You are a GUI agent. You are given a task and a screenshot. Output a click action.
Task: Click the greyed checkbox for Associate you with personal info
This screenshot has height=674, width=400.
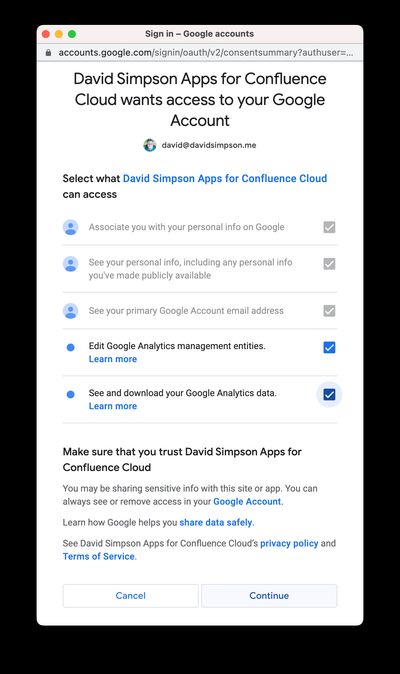click(x=329, y=227)
